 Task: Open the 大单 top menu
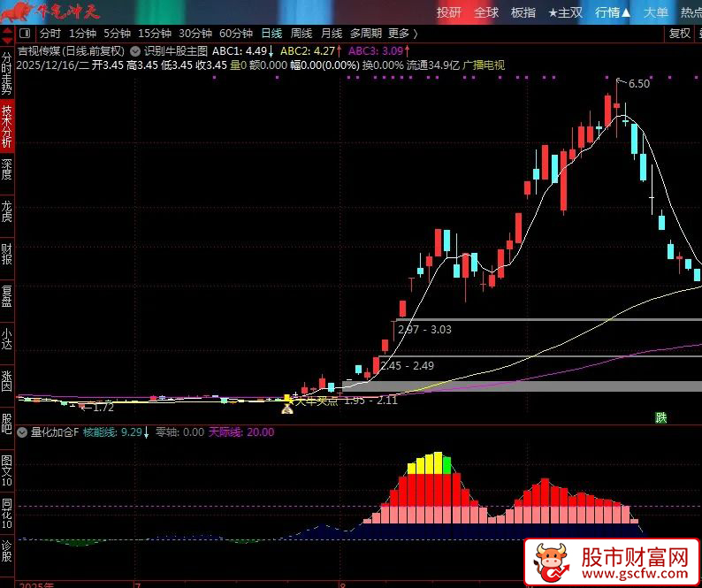click(656, 12)
